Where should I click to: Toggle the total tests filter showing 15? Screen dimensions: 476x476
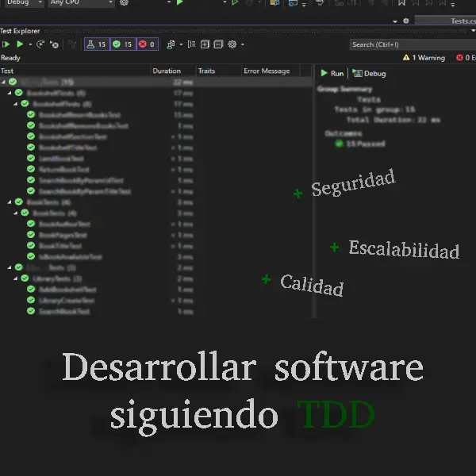(x=97, y=44)
